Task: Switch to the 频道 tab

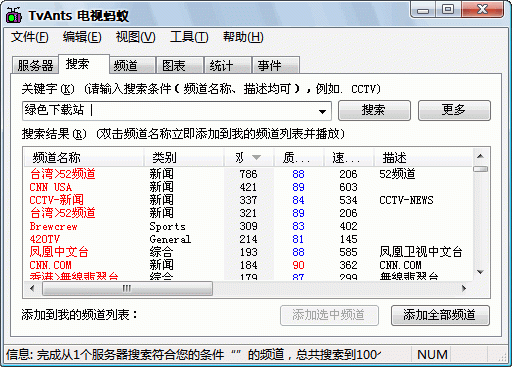Action: click(x=133, y=65)
